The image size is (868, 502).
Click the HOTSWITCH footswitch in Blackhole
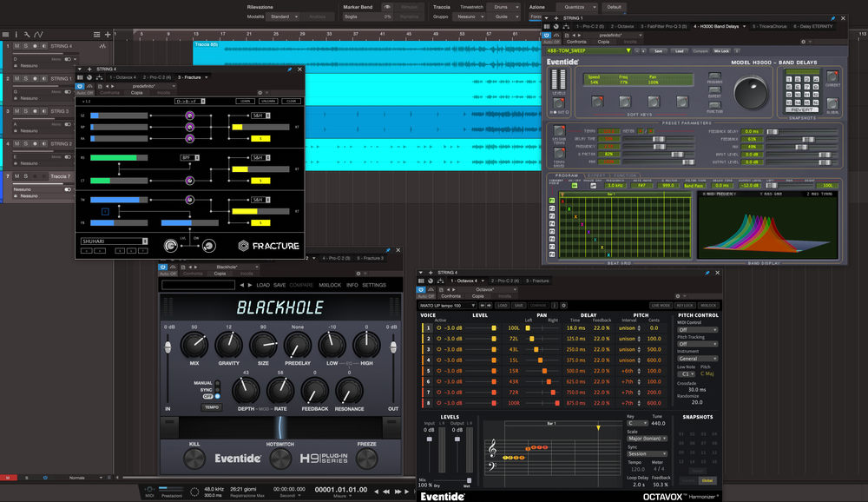tap(280, 459)
